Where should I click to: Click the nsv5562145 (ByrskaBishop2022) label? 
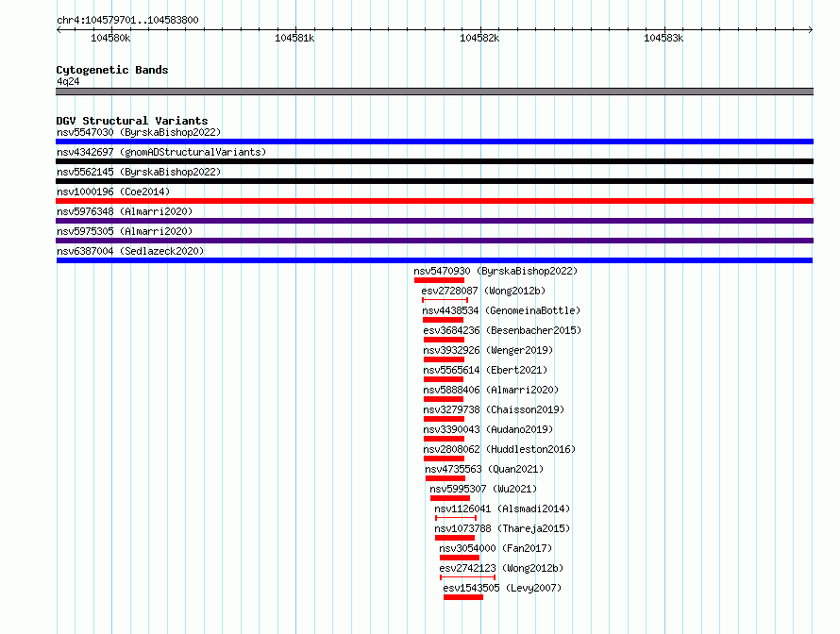tap(139, 172)
